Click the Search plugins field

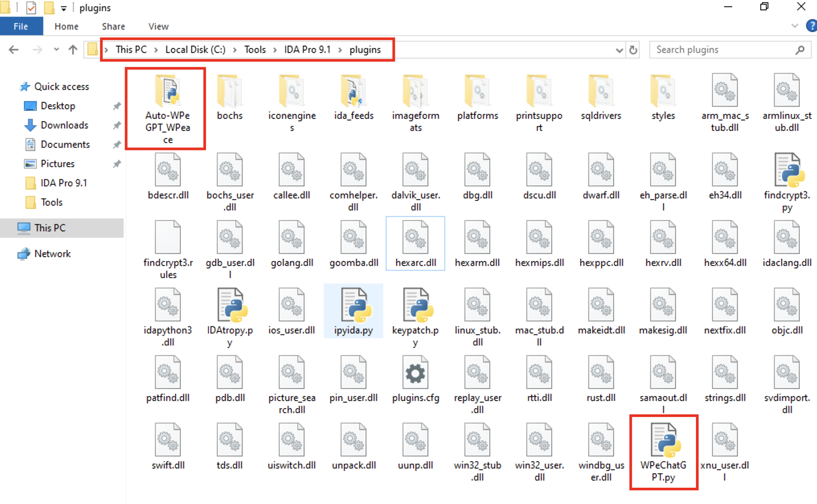click(x=730, y=50)
